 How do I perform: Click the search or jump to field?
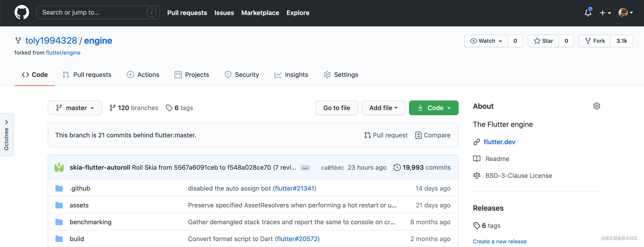(98, 12)
